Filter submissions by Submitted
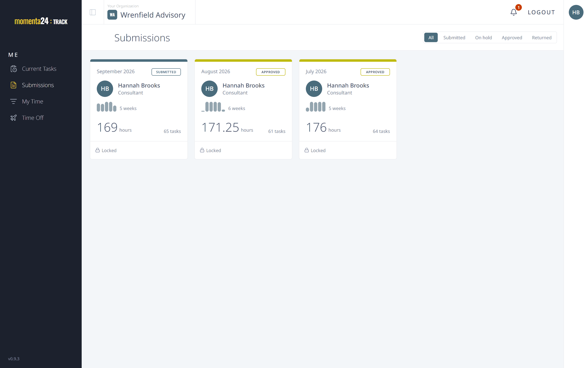The image size is (588, 368). pos(454,37)
